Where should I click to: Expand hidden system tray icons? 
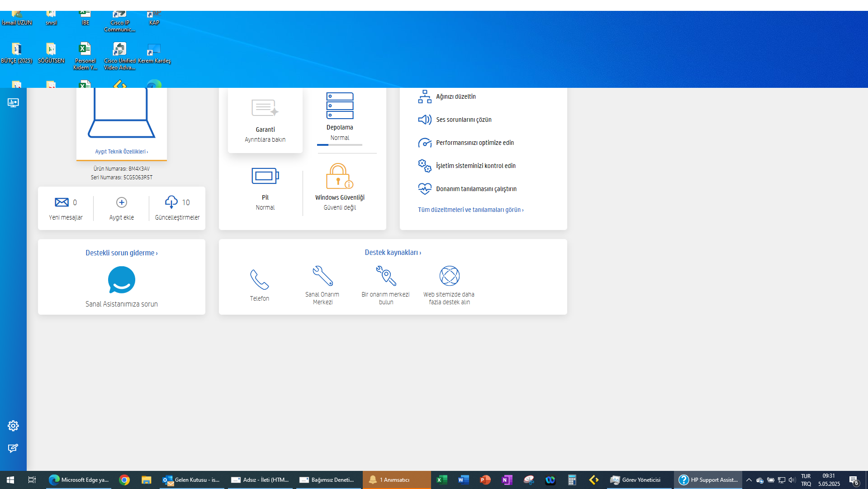point(749,480)
